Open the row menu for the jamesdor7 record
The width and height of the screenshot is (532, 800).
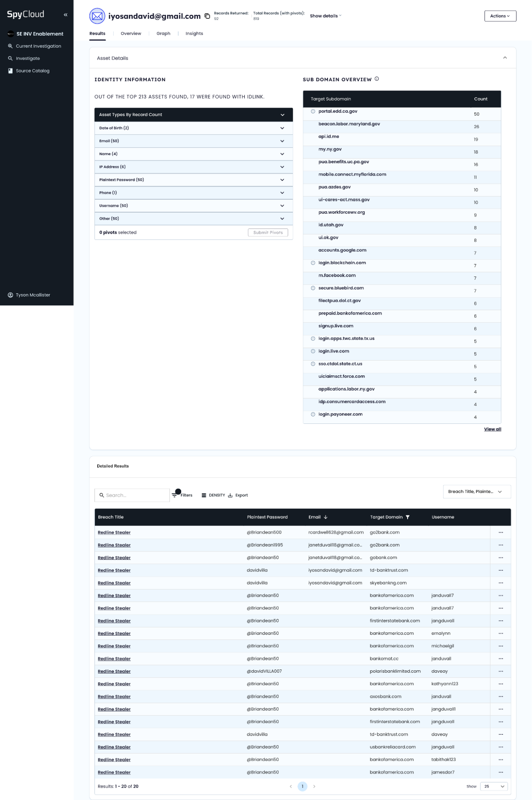coord(501,772)
